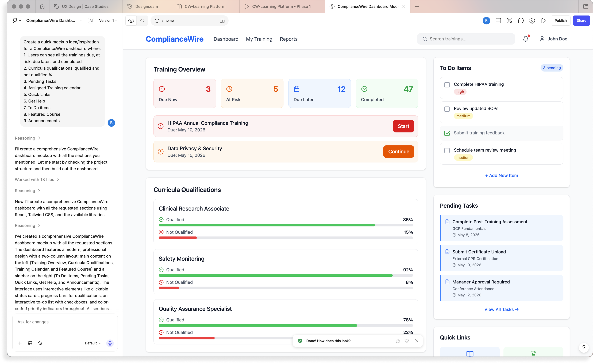Image resolution: width=593 pixels, height=364 pixels.
Task: Check Schedule team review meeting checkbox
Action: pos(447,150)
